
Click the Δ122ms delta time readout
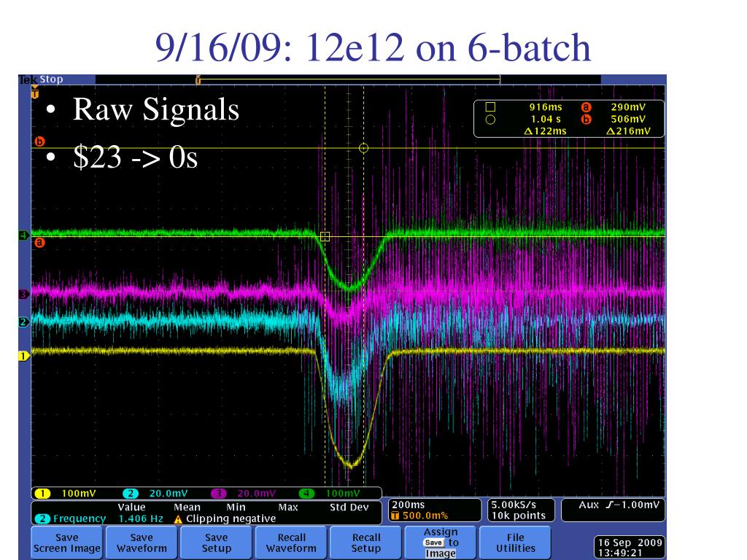coord(546,131)
